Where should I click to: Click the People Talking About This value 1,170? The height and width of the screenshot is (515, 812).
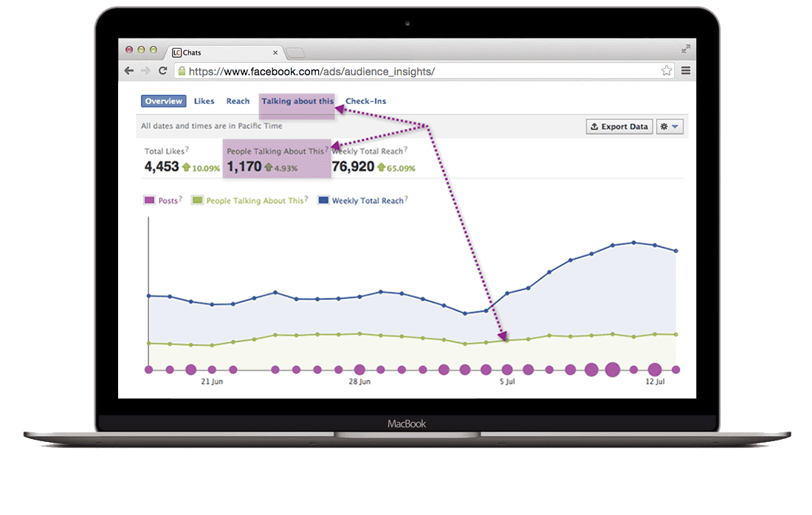pos(244,167)
